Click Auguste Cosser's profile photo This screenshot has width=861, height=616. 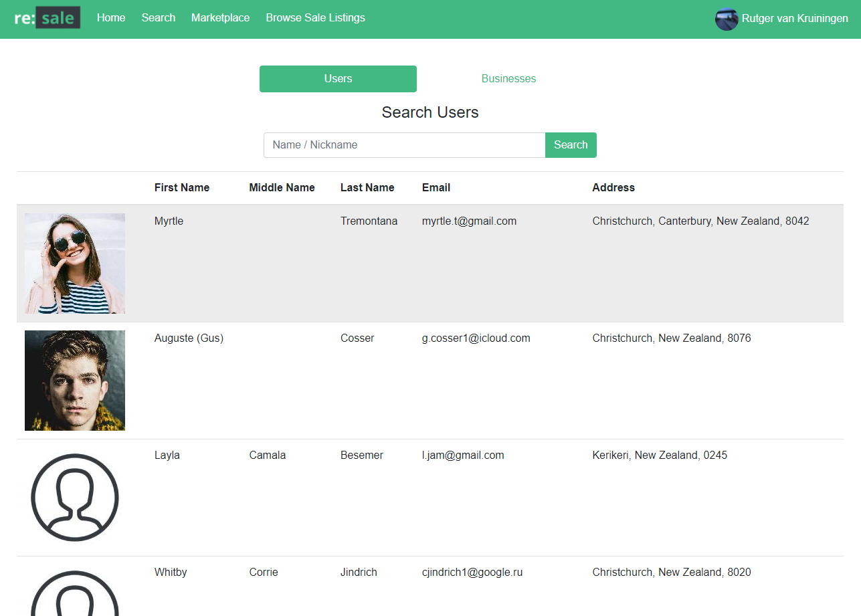[75, 381]
